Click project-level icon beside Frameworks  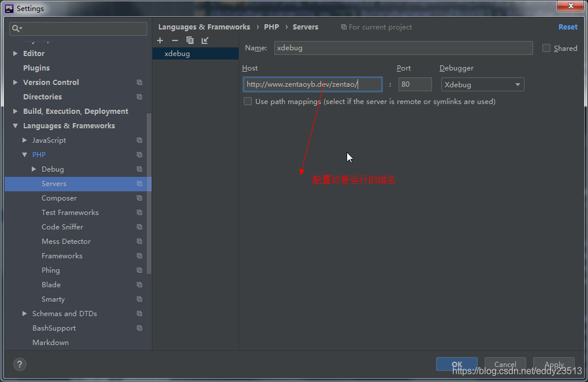point(140,255)
